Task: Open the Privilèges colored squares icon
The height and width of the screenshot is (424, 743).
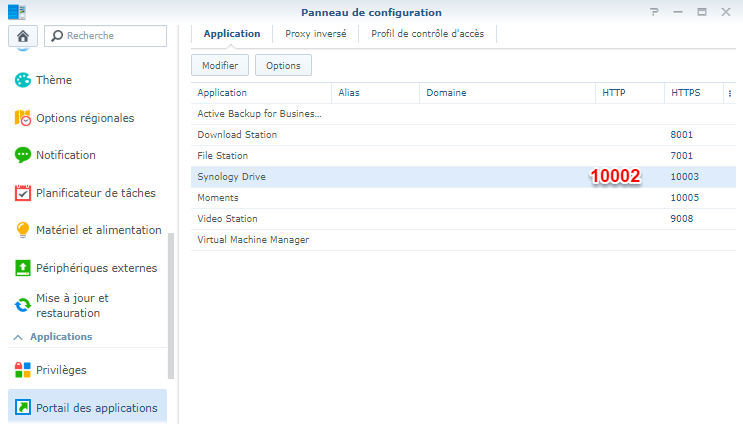Action: (22, 370)
